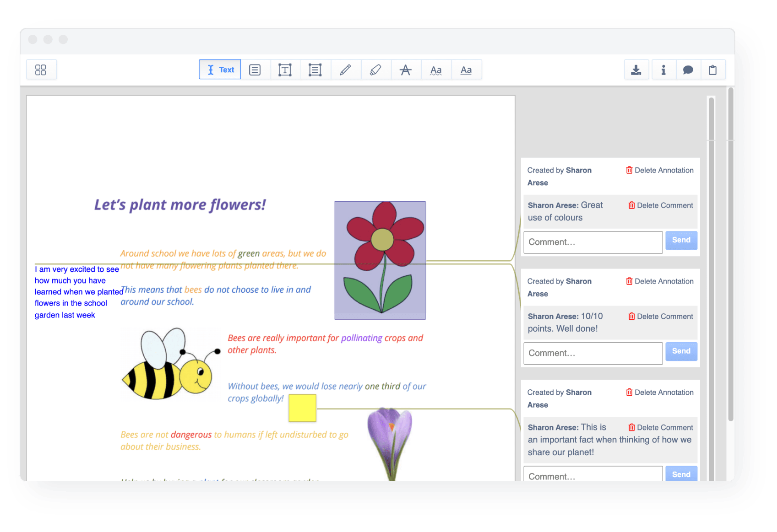Click 'Sharon Arese: 10/10 points. Well done!' text
777x532 pixels.
[x=566, y=322]
